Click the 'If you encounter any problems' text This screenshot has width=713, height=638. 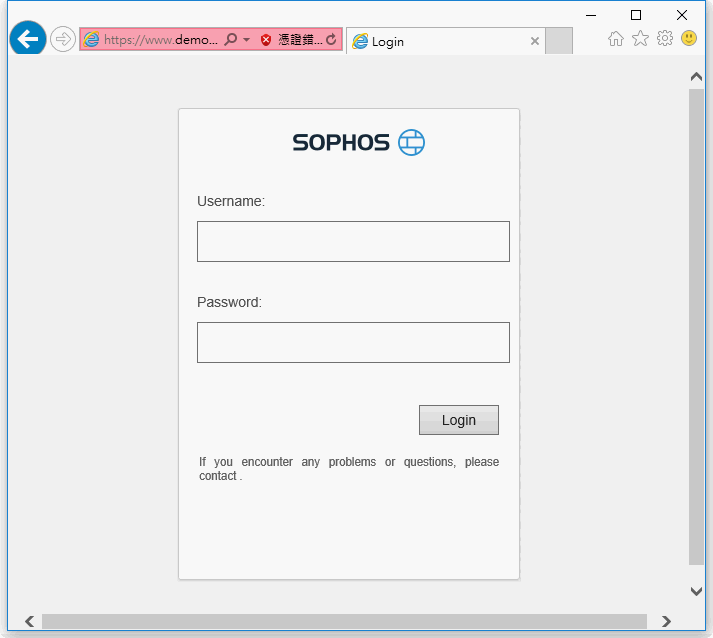(349, 468)
